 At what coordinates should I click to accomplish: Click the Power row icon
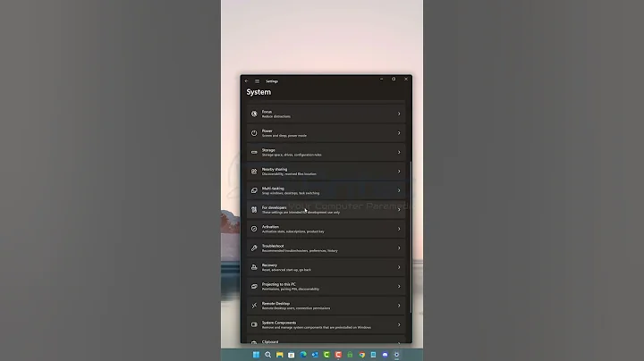point(254,133)
